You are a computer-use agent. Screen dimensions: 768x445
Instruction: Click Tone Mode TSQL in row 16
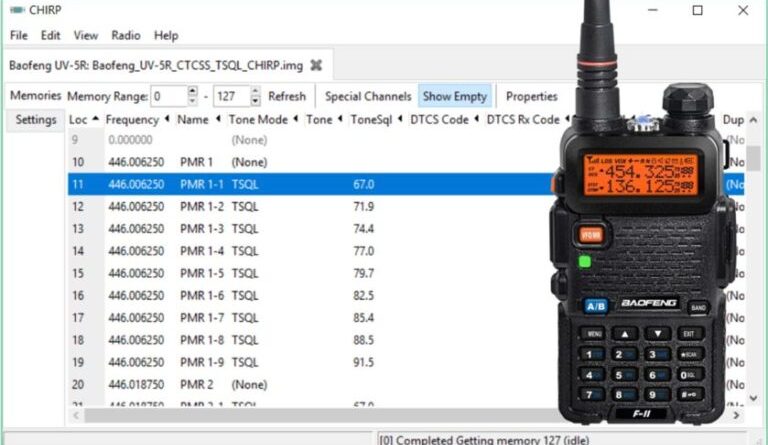[x=245, y=295]
